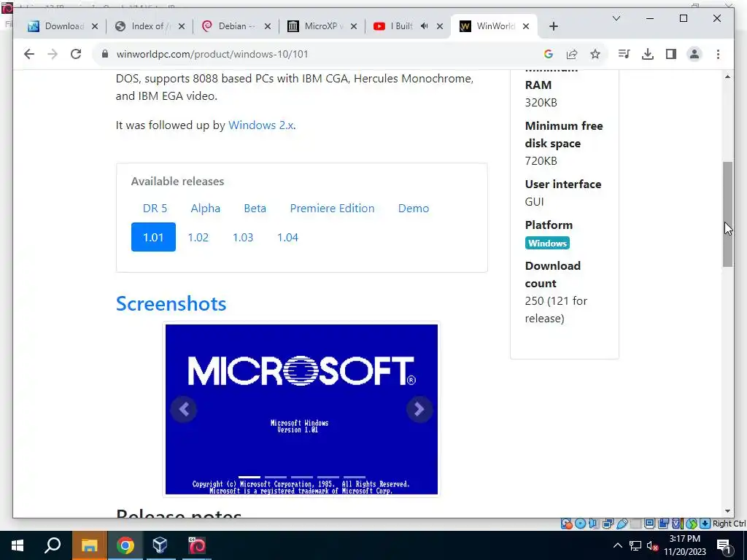Open the Windows 2.x link
The width and height of the screenshot is (747, 560).
tap(260, 125)
